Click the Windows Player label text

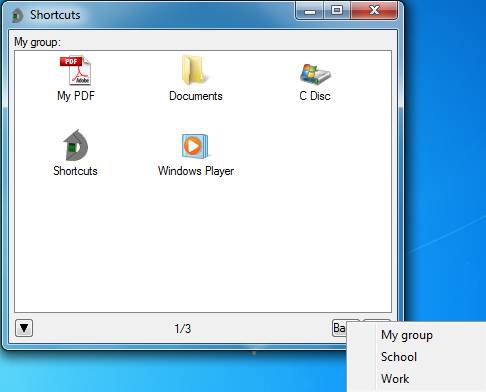click(196, 171)
